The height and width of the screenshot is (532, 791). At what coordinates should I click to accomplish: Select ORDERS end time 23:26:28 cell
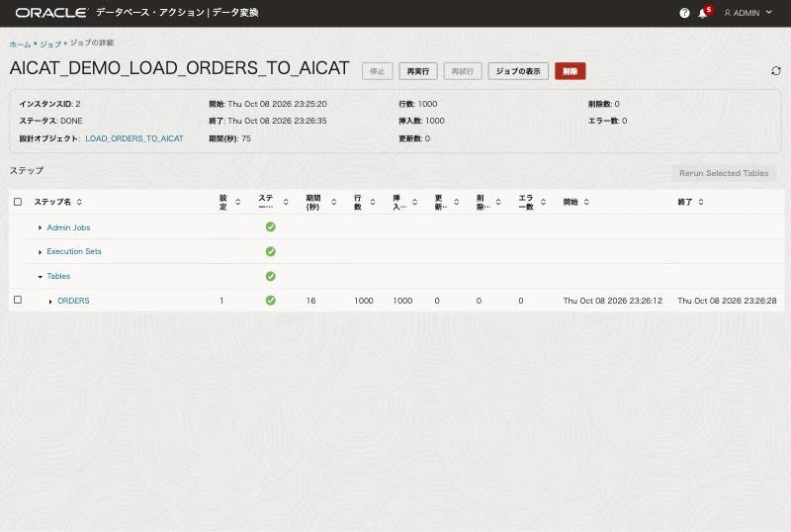[727, 301]
